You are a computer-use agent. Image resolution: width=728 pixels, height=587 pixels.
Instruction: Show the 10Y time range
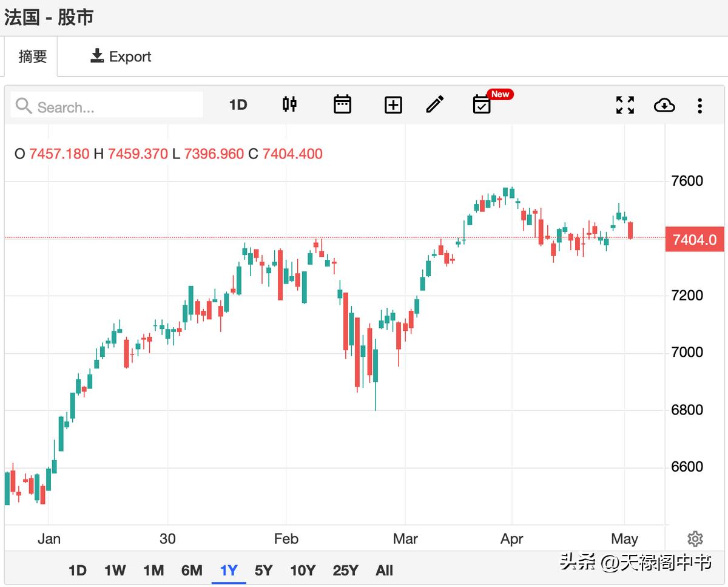pos(303,570)
